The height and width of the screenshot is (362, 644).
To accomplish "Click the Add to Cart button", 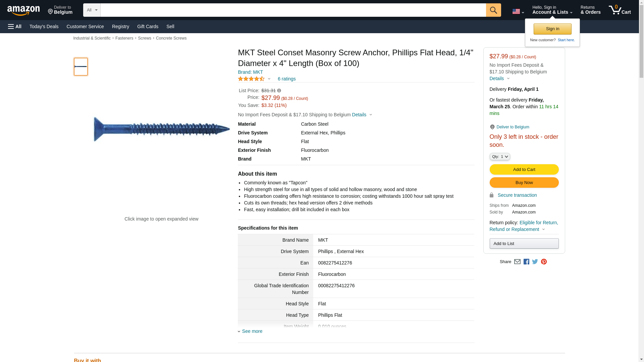I will (524, 169).
